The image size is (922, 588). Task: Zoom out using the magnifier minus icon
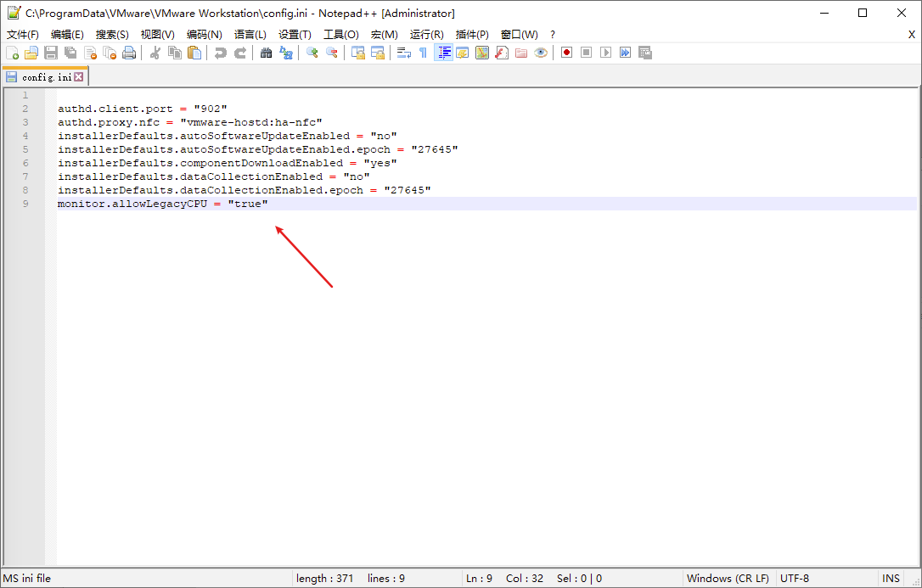(x=332, y=53)
